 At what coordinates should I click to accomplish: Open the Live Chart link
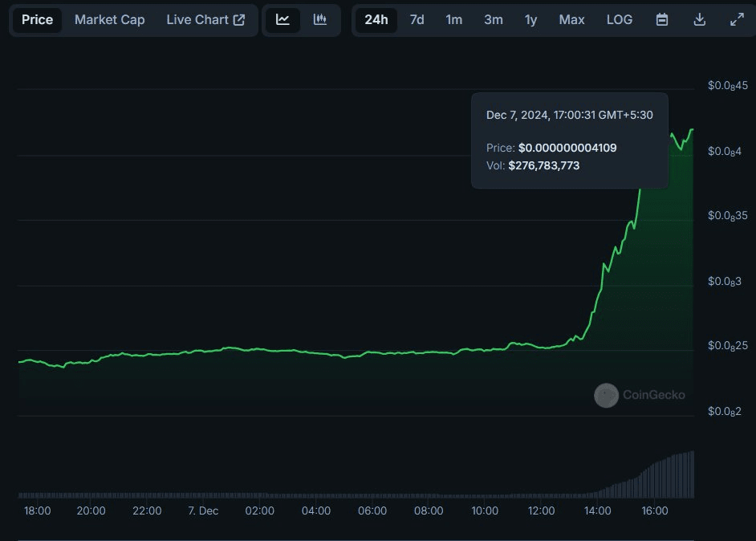205,20
